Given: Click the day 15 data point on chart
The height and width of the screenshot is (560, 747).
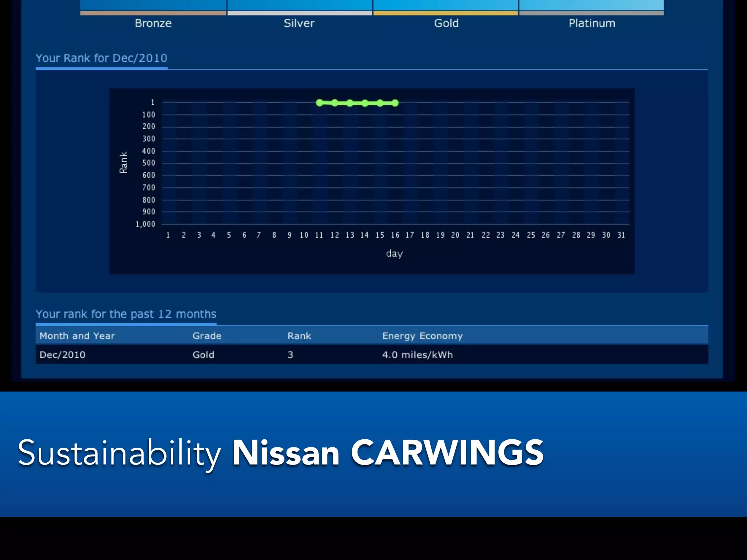Looking at the screenshot, I should [380, 103].
